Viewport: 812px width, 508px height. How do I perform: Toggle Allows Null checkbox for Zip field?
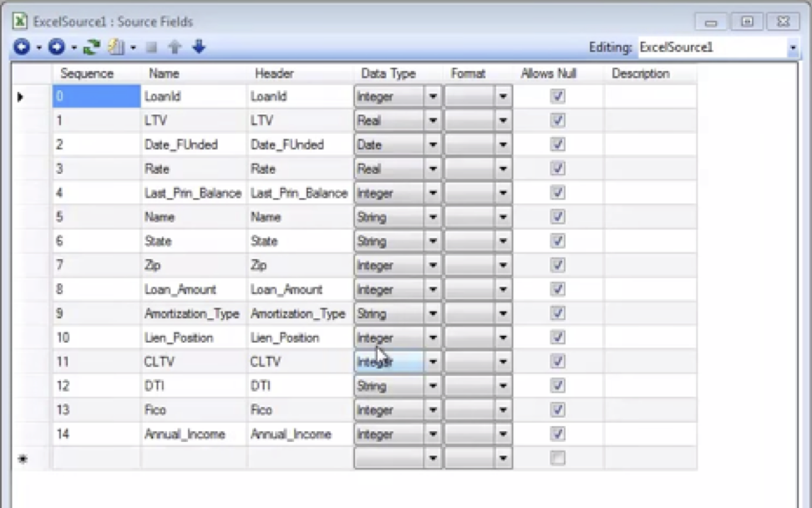558,266
